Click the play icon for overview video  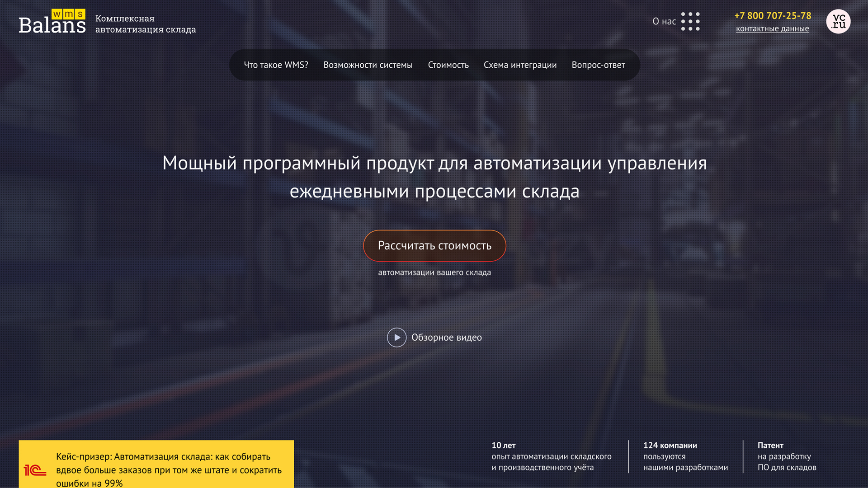pyautogui.click(x=396, y=338)
